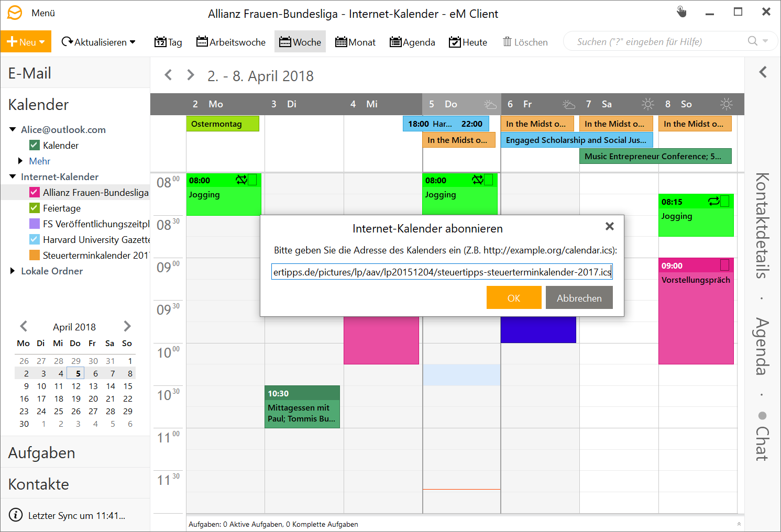Image resolution: width=781 pixels, height=532 pixels.
Task: Open Aktualisieren dropdown arrow
Action: [x=133, y=42]
